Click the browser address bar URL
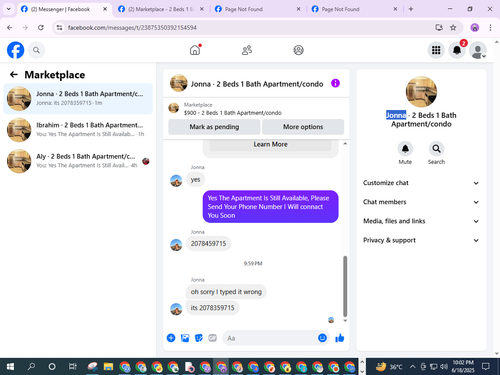This screenshot has height=375, width=500. [x=132, y=28]
